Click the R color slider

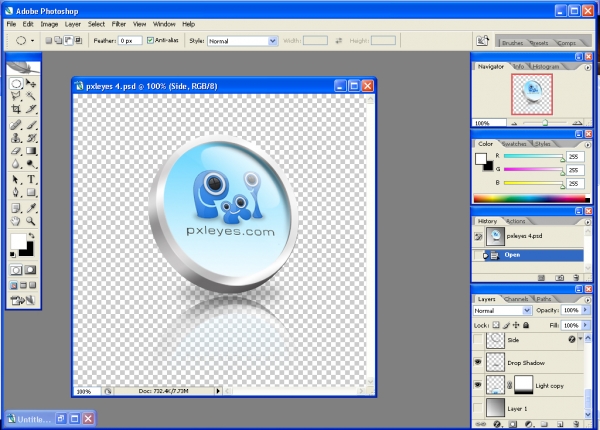click(x=534, y=156)
